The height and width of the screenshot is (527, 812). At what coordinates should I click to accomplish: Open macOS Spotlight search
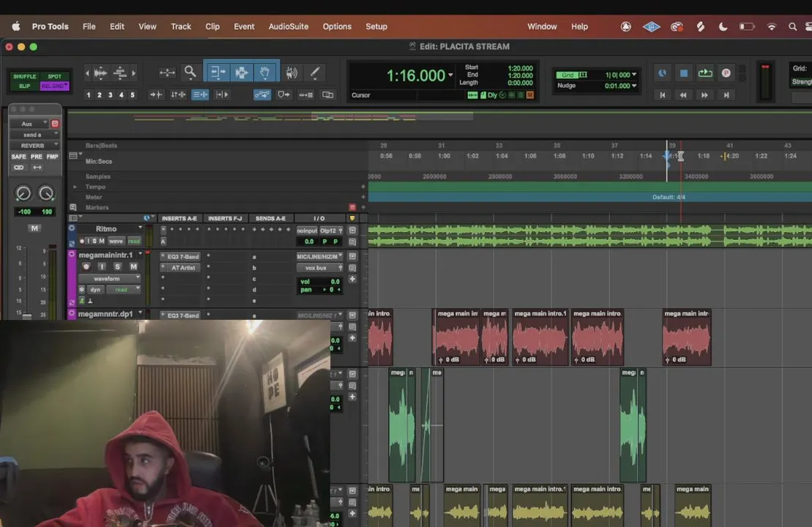pyautogui.click(x=792, y=26)
